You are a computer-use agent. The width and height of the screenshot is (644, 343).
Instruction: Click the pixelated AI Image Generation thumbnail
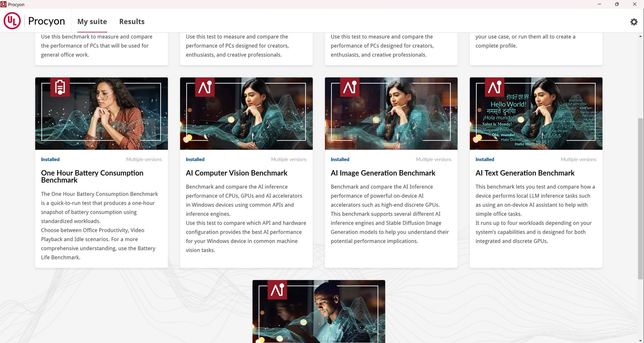coord(391,114)
